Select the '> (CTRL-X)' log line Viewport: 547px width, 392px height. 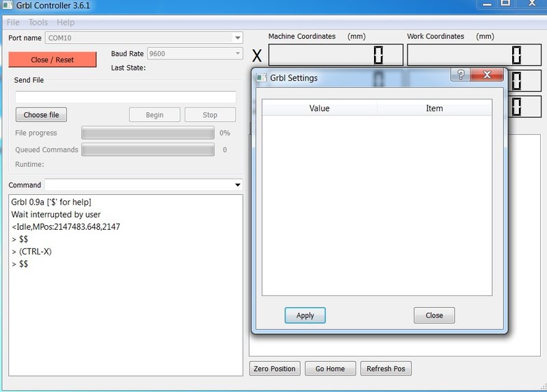pyautogui.click(x=31, y=252)
